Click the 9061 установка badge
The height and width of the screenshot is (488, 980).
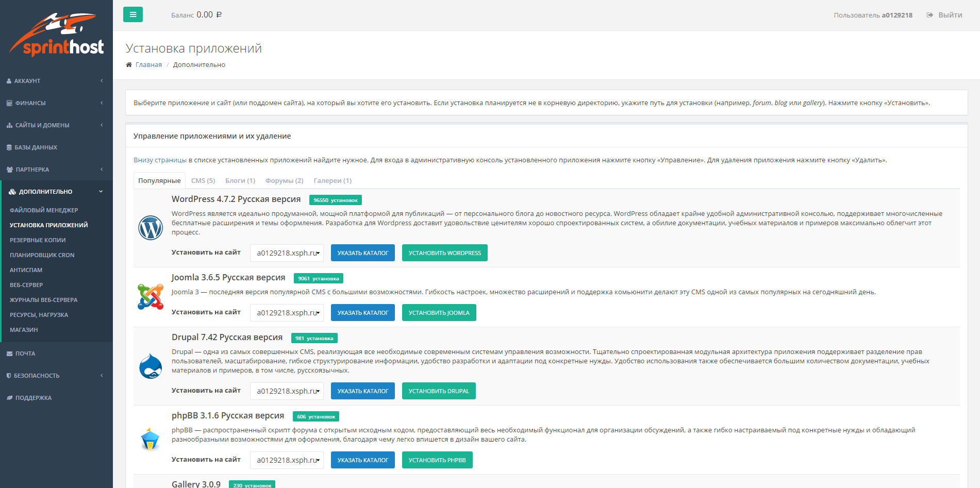pyautogui.click(x=319, y=278)
